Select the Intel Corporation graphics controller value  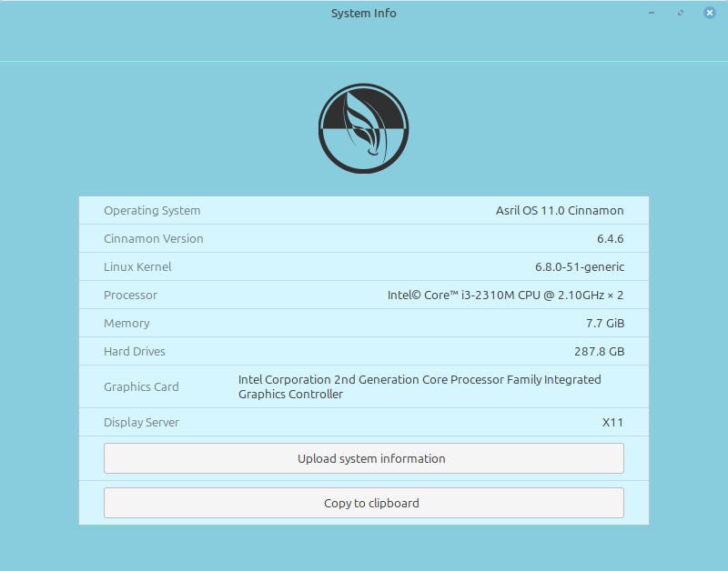420,386
